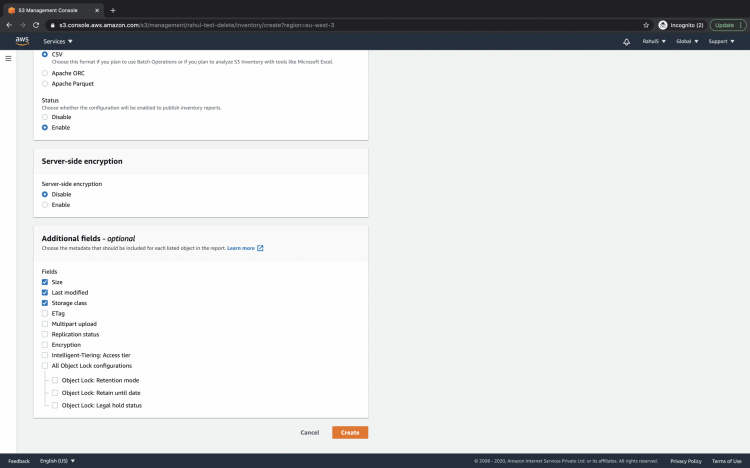750x468 pixels.
Task: Open the Support menu
Action: [x=721, y=42]
